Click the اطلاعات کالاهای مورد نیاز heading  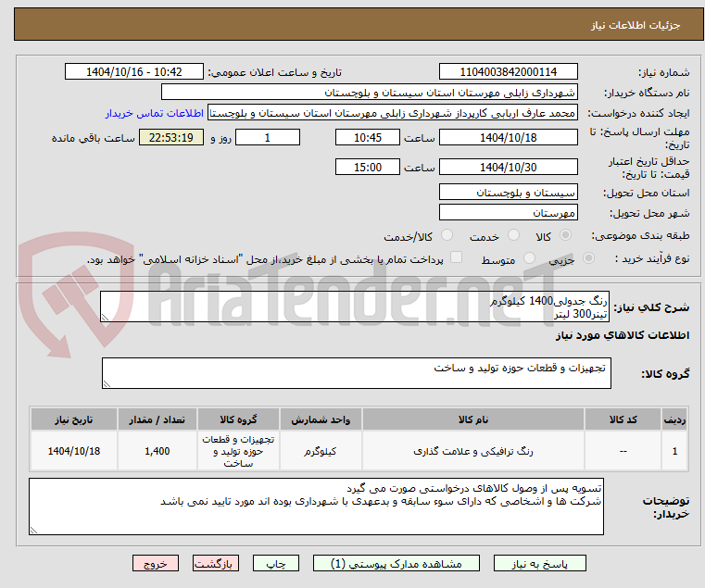623,335
